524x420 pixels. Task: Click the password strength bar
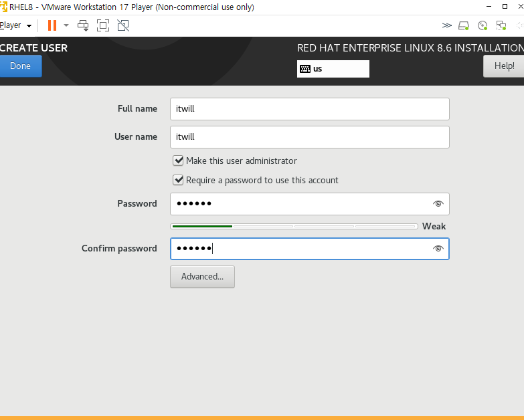pos(294,226)
